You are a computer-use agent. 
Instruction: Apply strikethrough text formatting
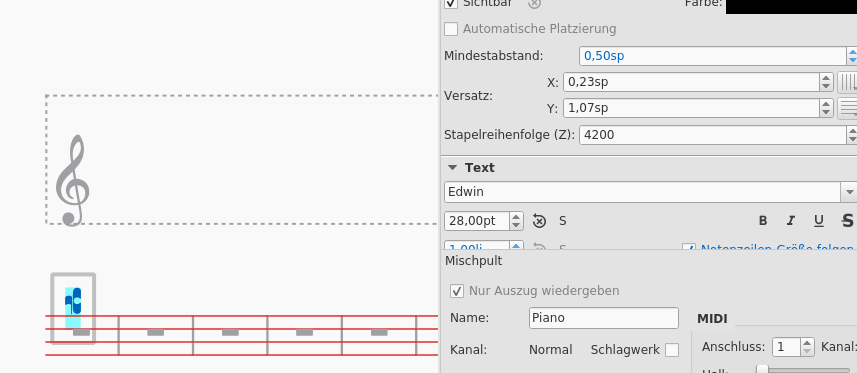[x=848, y=221]
